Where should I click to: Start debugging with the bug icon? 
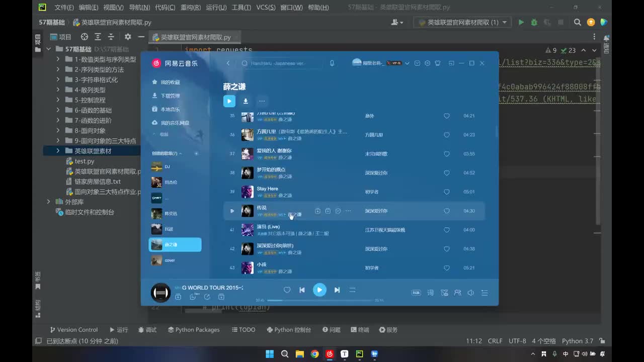click(534, 22)
